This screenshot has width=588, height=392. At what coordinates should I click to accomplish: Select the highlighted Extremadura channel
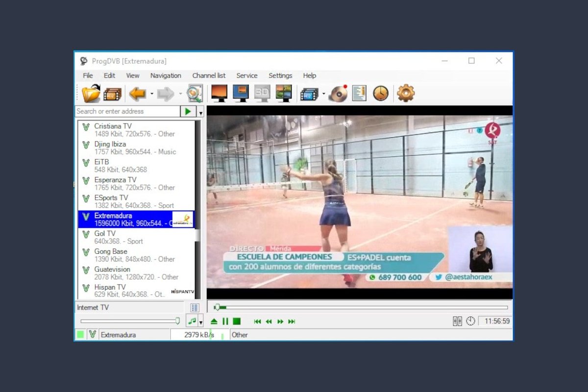point(136,219)
